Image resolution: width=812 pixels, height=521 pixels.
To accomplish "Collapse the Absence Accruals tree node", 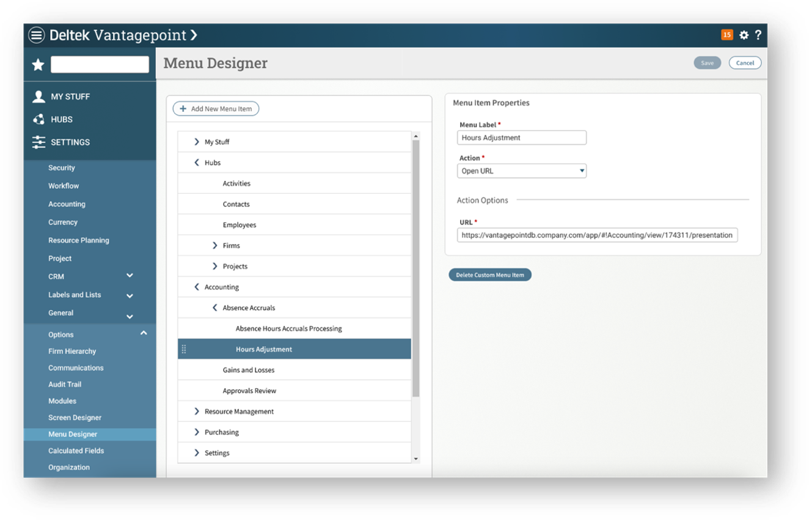I will click(x=214, y=308).
